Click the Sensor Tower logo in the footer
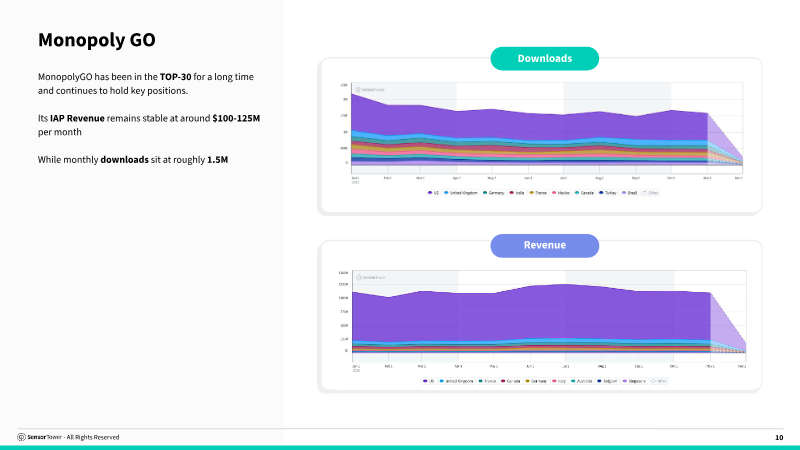The width and height of the screenshot is (800, 450). click(x=40, y=437)
